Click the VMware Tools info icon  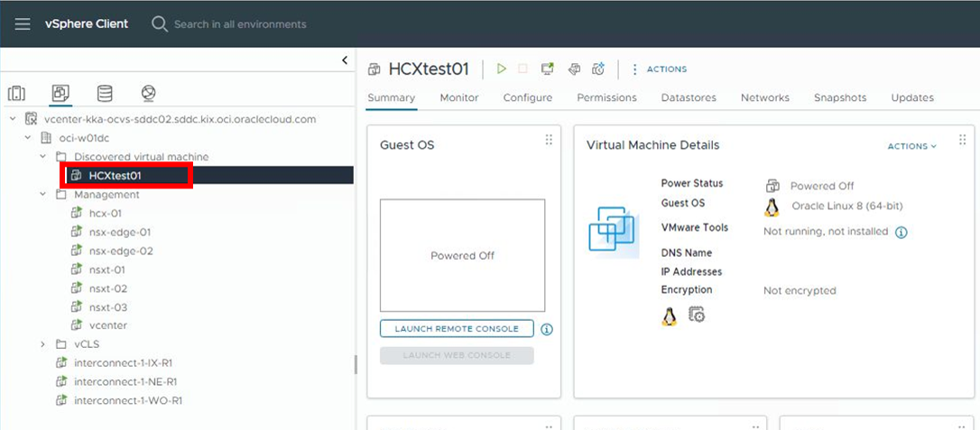click(x=901, y=232)
